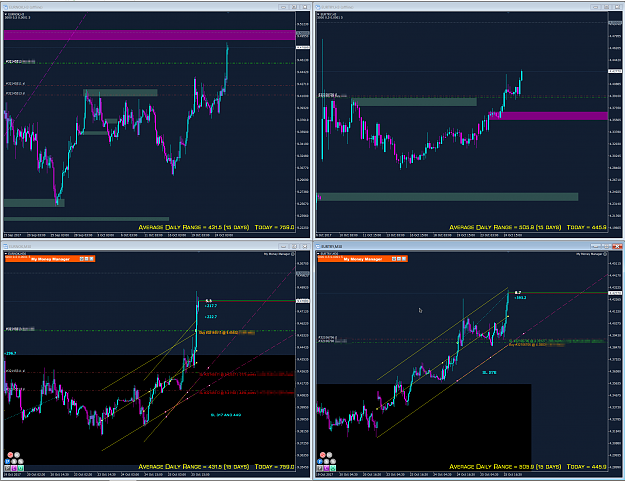Click the blue P circle button in EURNOK M30 chart
Image resolution: width=625 pixels, height=481 pixels.
(8, 461)
